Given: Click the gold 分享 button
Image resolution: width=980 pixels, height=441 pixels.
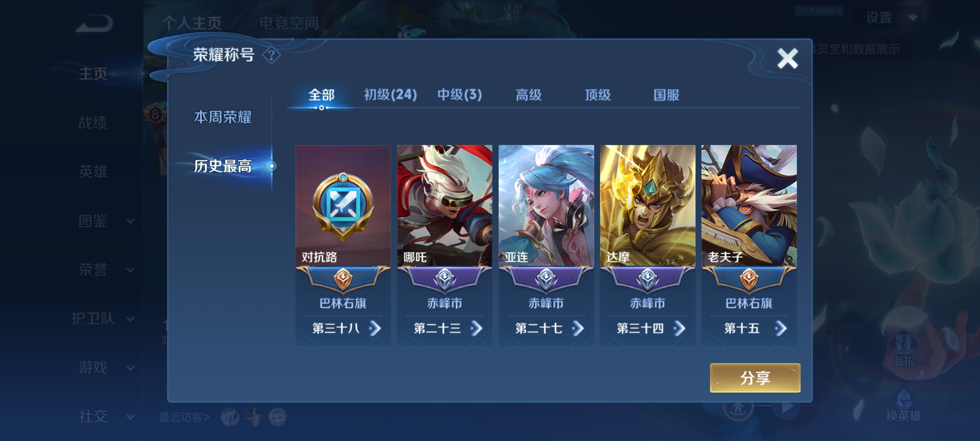Looking at the screenshot, I should (x=755, y=377).
